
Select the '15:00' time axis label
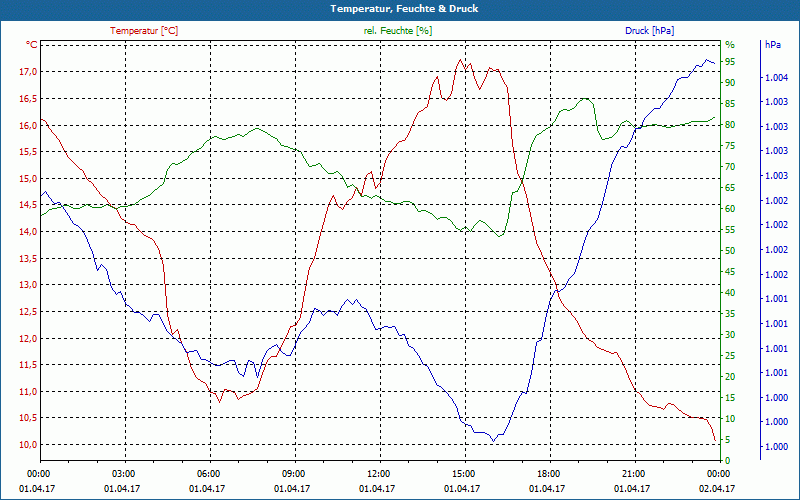(x=465, y=473)
